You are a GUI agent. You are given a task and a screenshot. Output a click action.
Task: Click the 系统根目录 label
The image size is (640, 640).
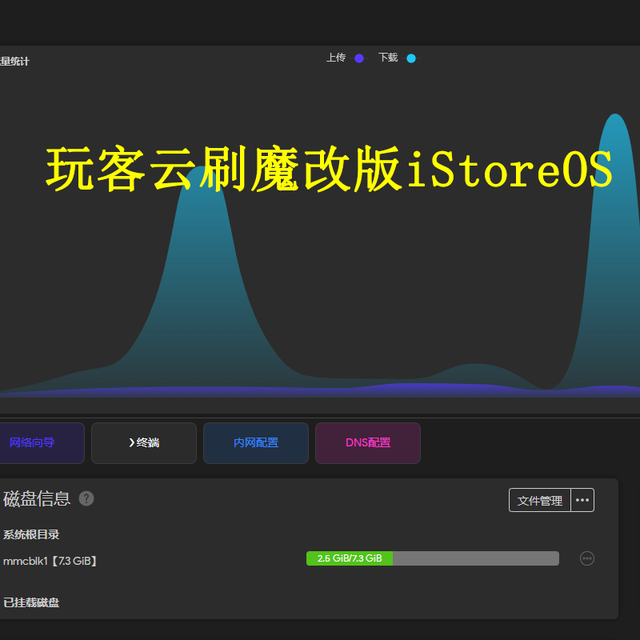click(x=31, y=534)
